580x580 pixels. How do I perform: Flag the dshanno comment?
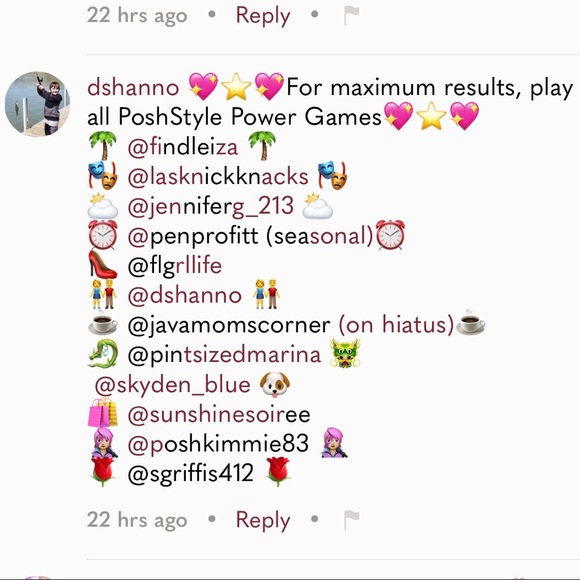pos(351,519)
